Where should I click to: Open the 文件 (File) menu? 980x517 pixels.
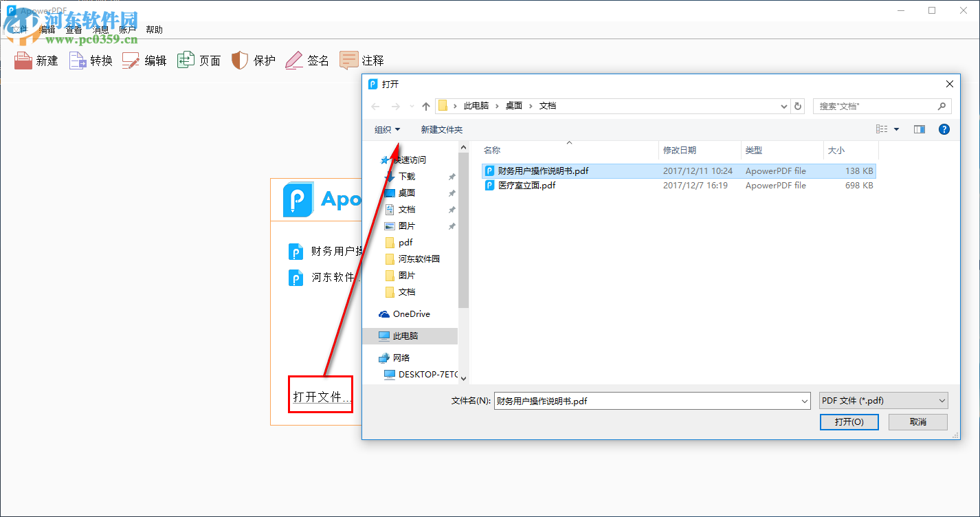tap(19, 29)
